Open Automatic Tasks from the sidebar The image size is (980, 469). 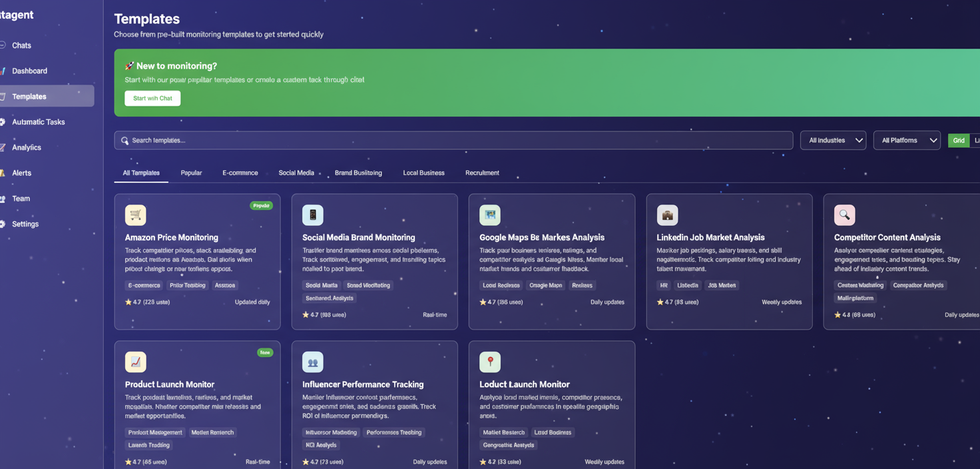coord(39,122)
